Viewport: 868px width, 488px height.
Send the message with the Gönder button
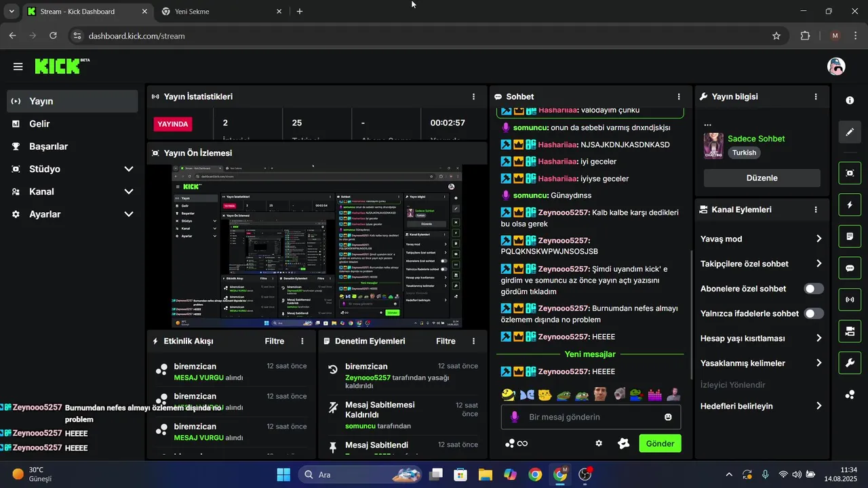pos(660,443)
